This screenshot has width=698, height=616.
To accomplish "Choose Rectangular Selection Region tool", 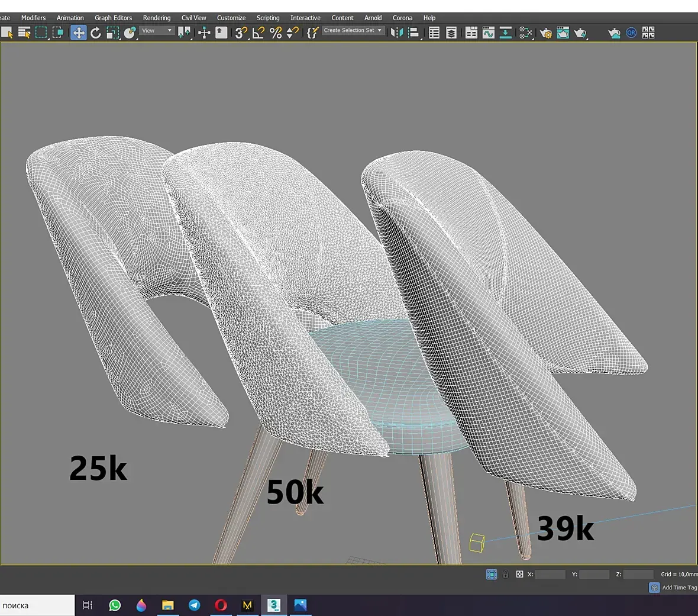I will pos(41,33).
